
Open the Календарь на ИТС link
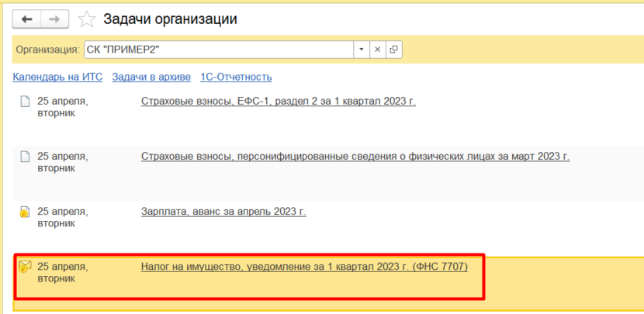(58, 77)
